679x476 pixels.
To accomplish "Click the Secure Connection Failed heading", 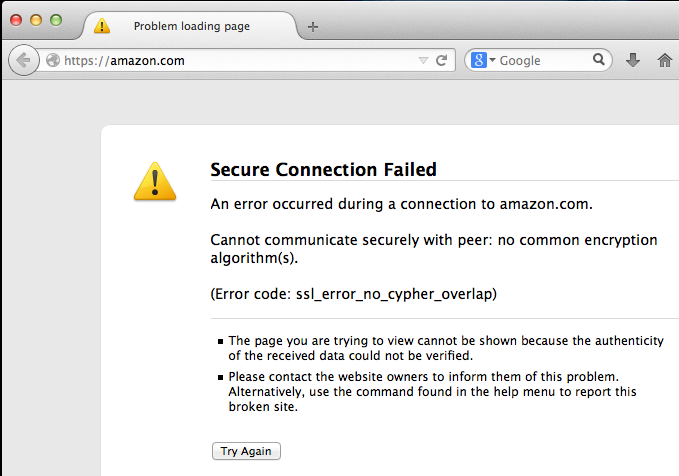I will tap(323, 169).
